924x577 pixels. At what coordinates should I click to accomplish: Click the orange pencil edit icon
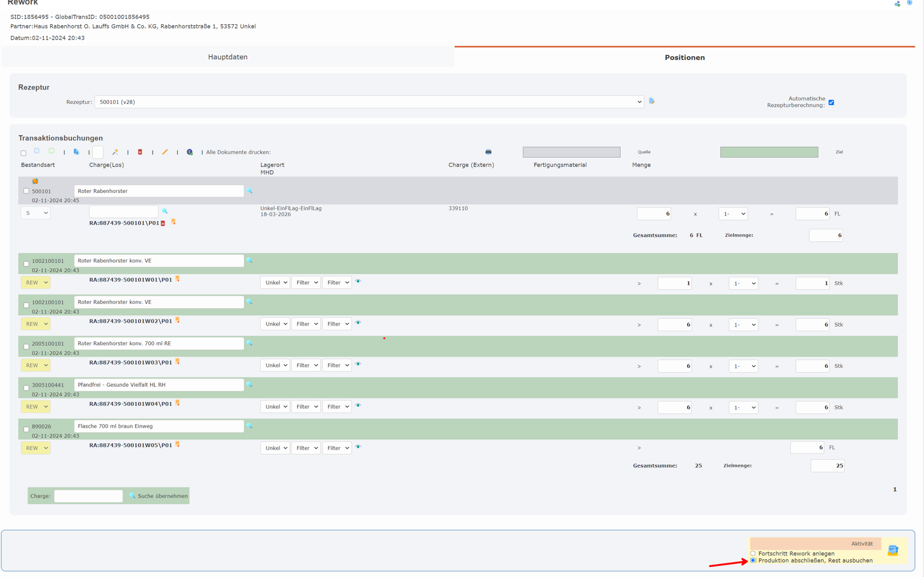[165, 152]
